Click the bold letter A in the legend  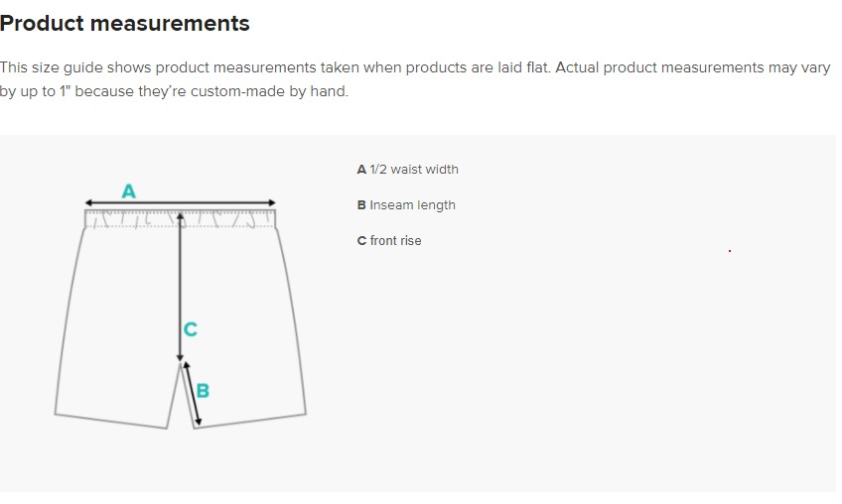361,170
